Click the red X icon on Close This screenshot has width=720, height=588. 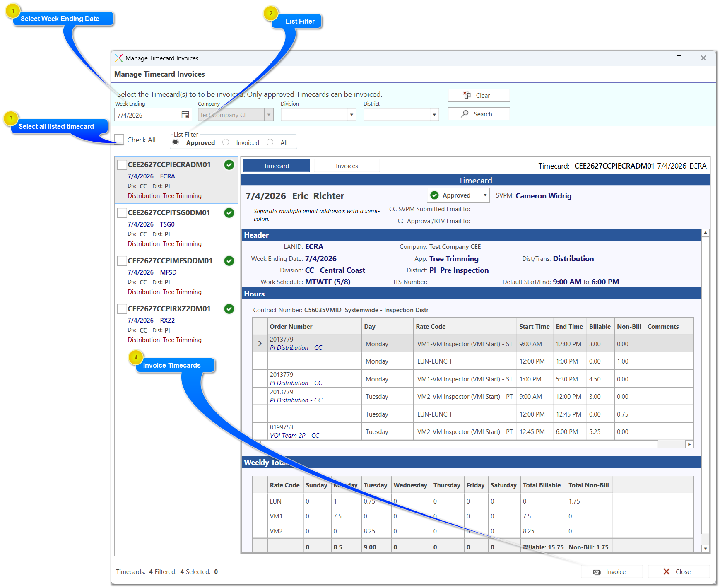[x=666, y=571]
